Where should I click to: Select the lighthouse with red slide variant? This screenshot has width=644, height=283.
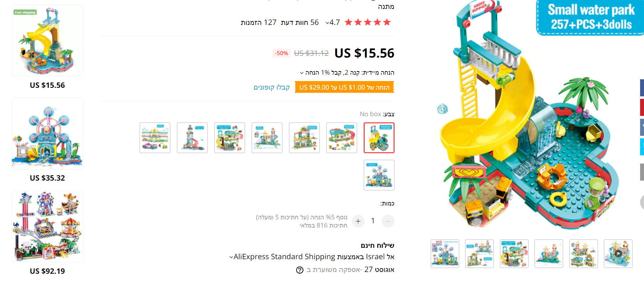(192, 138)
